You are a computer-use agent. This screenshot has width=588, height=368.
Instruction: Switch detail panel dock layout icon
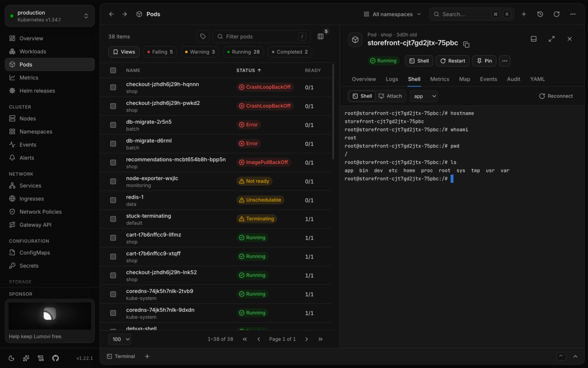[x=534, y=39]
